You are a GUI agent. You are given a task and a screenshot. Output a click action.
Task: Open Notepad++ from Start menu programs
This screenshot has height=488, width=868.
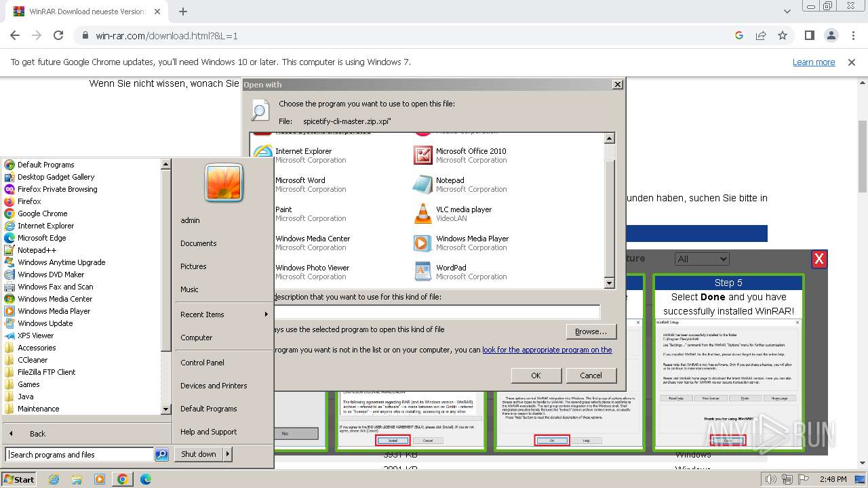pyautogui.click(x=37, y=250)
